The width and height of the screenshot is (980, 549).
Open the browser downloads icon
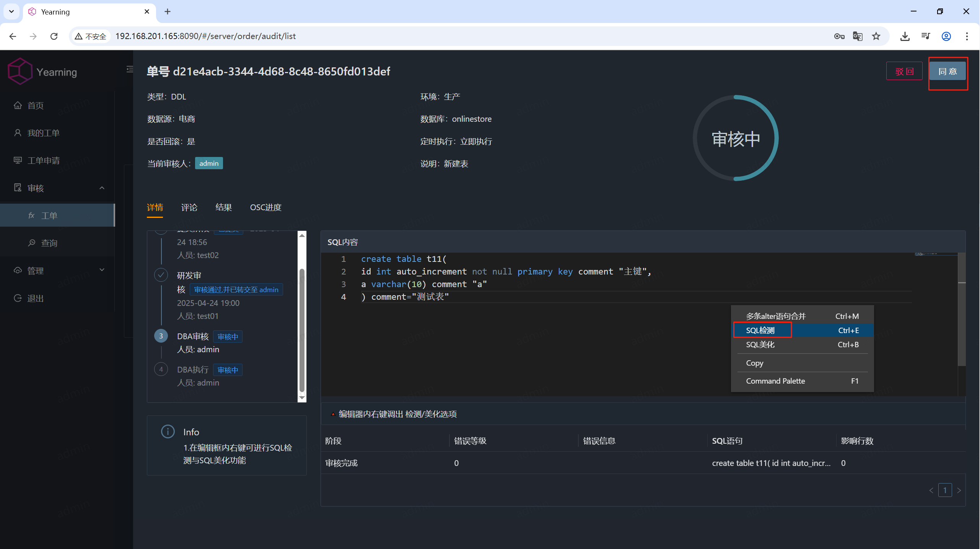pyautogui.click(x=905, y=36)
